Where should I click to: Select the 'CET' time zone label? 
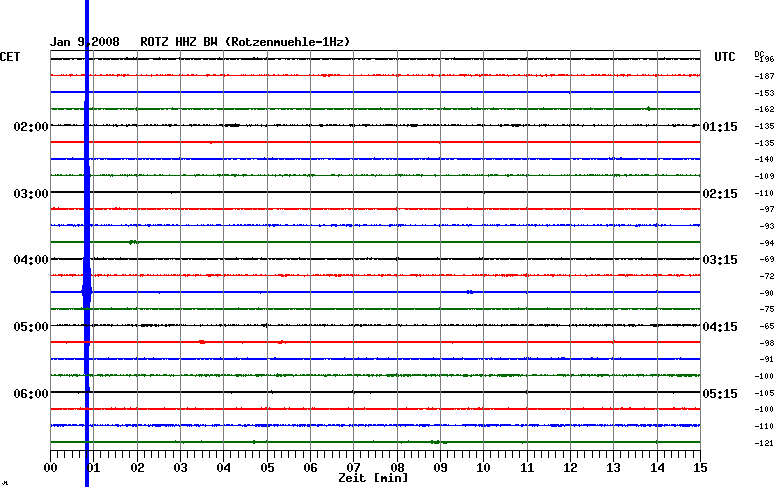pyautogui.click(x=10, y=57)
